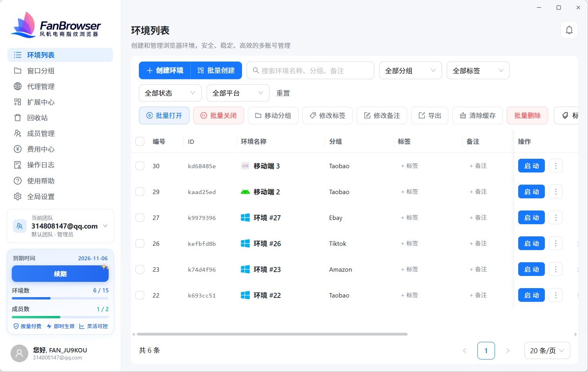The image size is (588, 372).
Task: Toggle the select-all checkbox in header
Action: pos(140,142)
